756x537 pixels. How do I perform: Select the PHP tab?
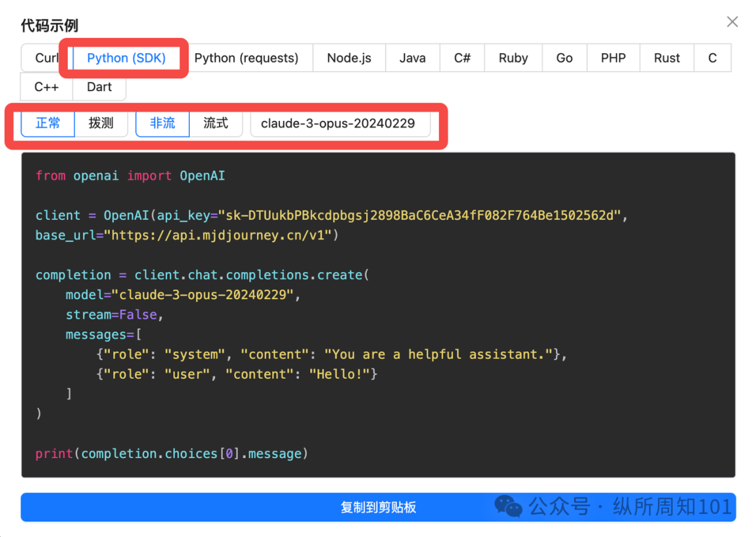tap(612, 58)
